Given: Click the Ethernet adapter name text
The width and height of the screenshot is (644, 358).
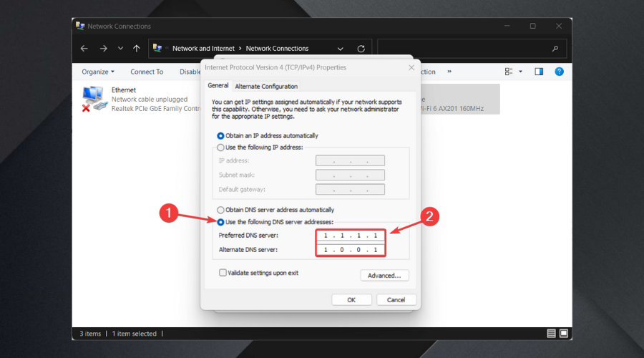Looking at the screenshot, I should coord(124,89).
